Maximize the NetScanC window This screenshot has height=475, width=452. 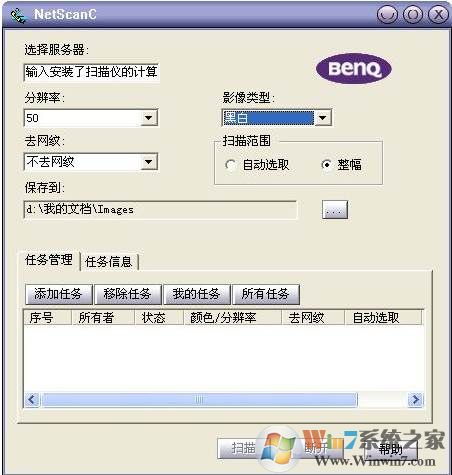(x=412, y=15)
